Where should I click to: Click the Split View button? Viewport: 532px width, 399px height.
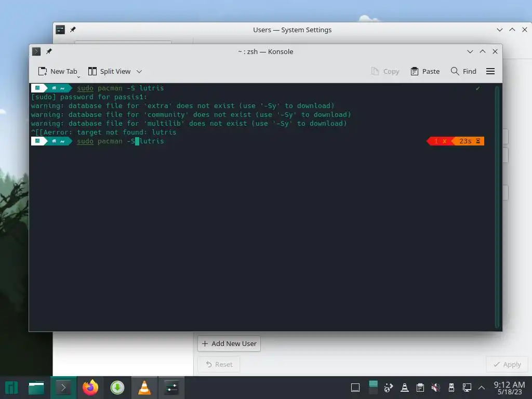click(109, 71)
